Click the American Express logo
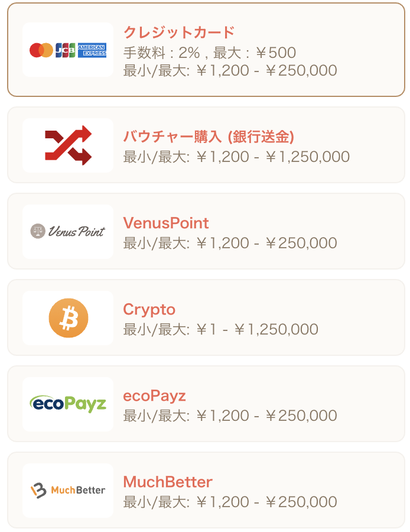This screenshot has width=410, height=532. click(92, 50)
